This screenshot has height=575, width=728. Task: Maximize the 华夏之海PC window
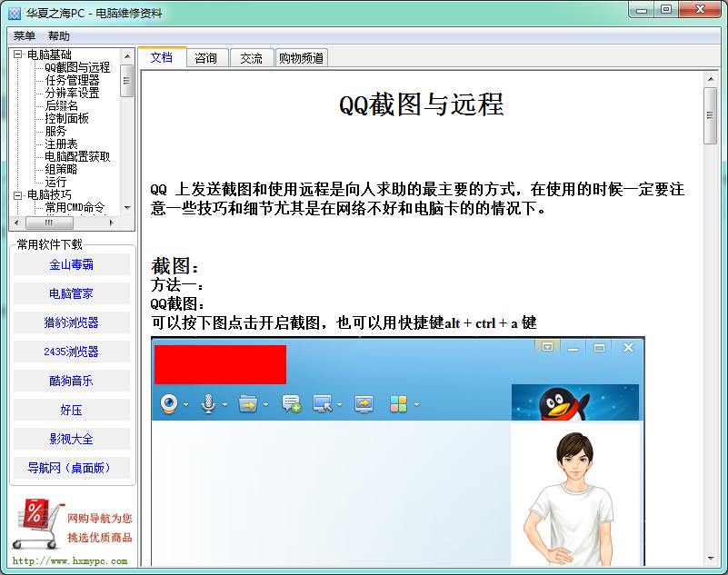[x=666, y=10]
